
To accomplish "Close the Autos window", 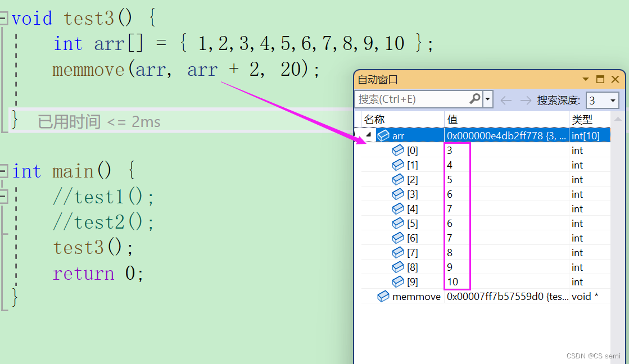I will point(615,79).
